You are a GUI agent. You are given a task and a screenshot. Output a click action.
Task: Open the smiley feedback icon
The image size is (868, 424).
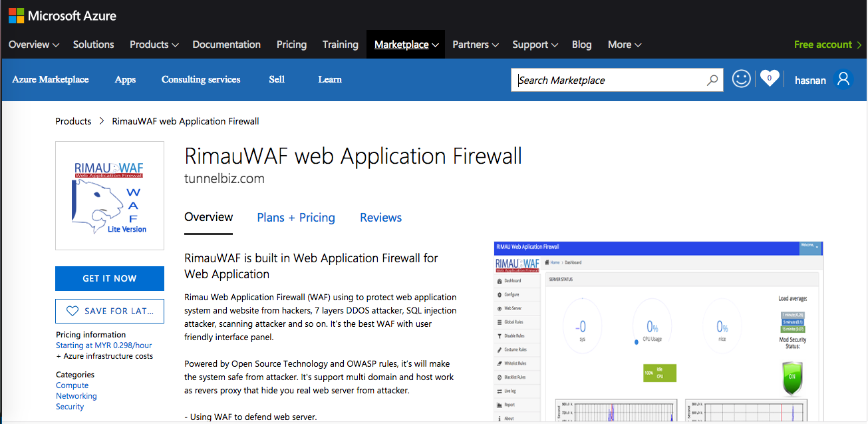(x=742, y=79)
